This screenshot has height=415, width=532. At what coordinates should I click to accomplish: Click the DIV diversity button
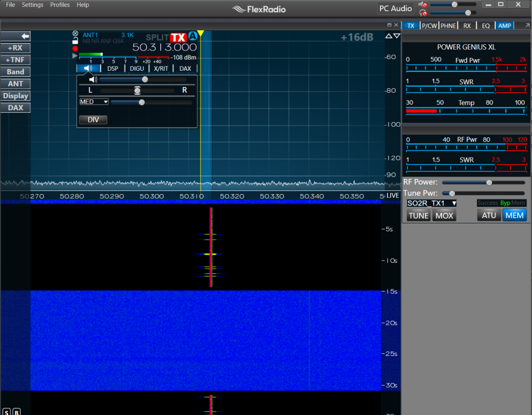93,120
